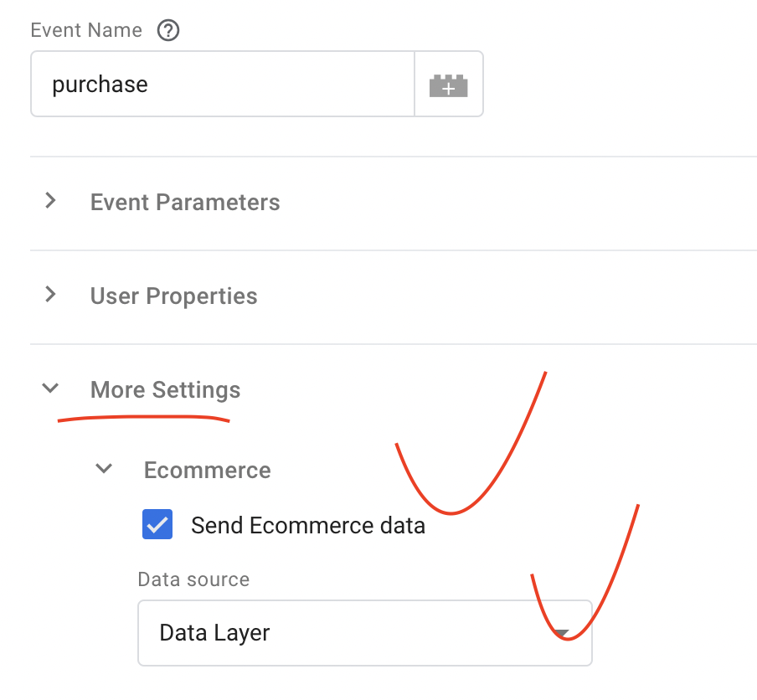Click the down chevron beside More Settings
This screenshot has height=700, width=757.
click(x=50, y=388)
